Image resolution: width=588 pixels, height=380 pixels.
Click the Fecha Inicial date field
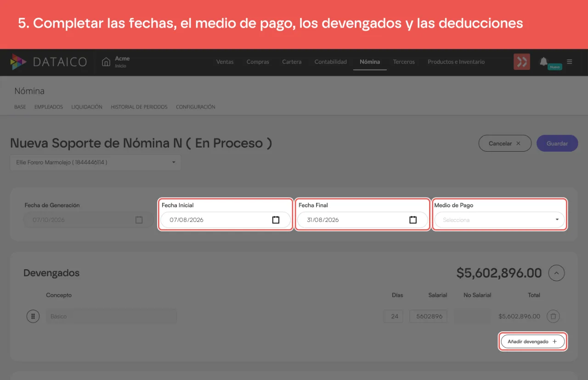pos(225,220)
